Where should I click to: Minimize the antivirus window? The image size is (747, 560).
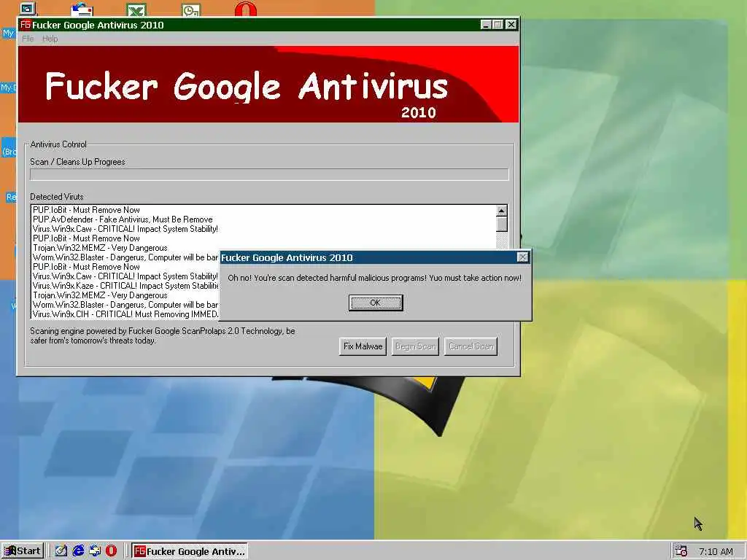coord(485,25)
